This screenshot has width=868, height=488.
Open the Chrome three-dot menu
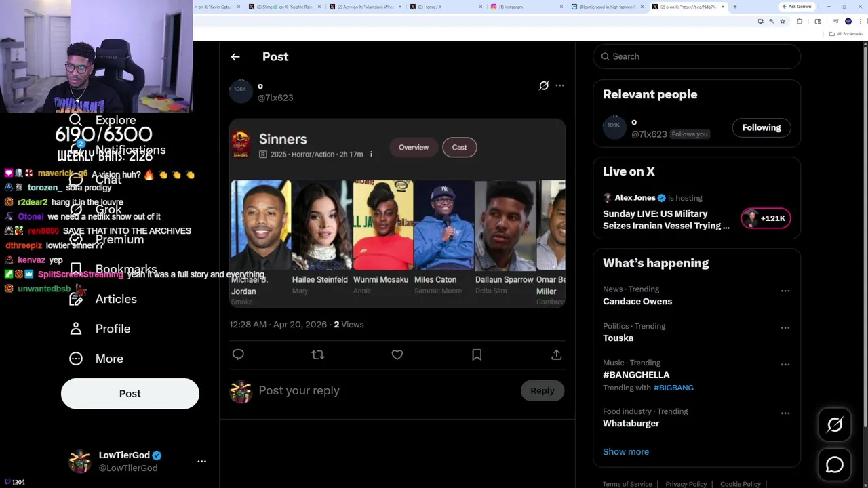(x=861, y=21)
